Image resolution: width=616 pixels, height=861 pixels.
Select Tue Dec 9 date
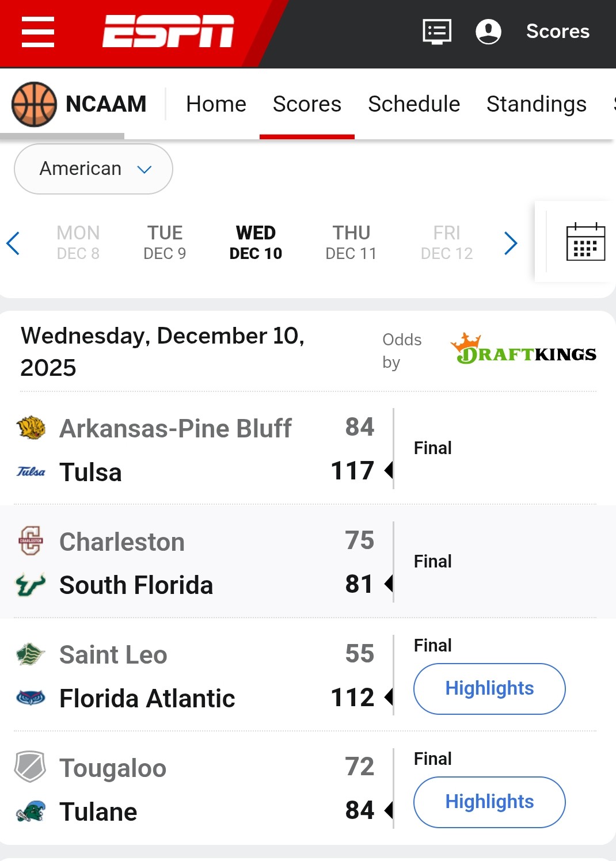point(165,242)
